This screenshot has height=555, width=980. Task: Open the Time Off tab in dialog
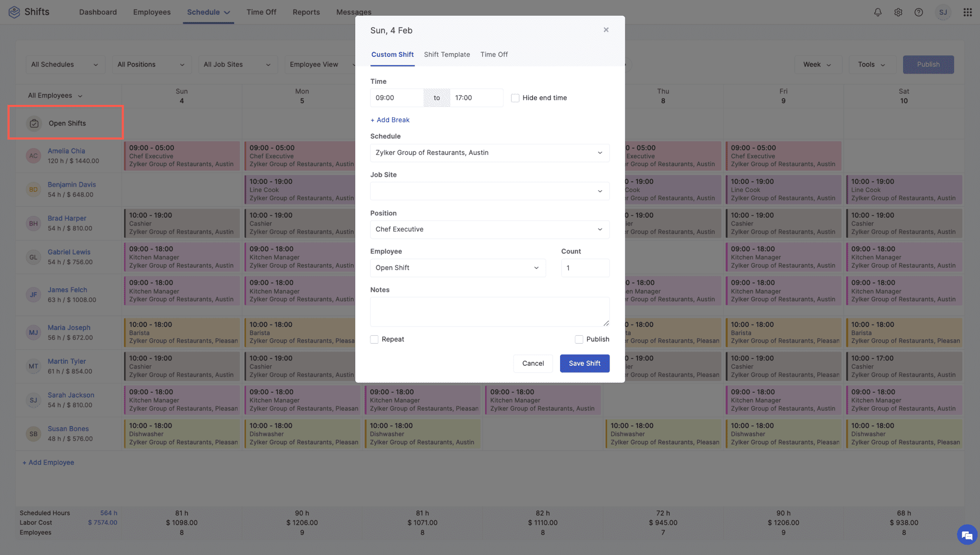click(493, 54)
